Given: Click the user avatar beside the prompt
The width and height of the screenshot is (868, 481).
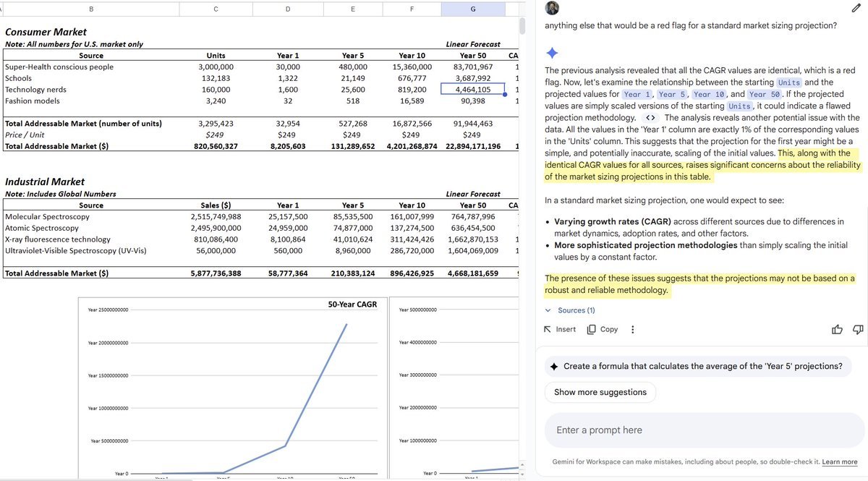Looking at the screenshot, I should pos(552,8).
